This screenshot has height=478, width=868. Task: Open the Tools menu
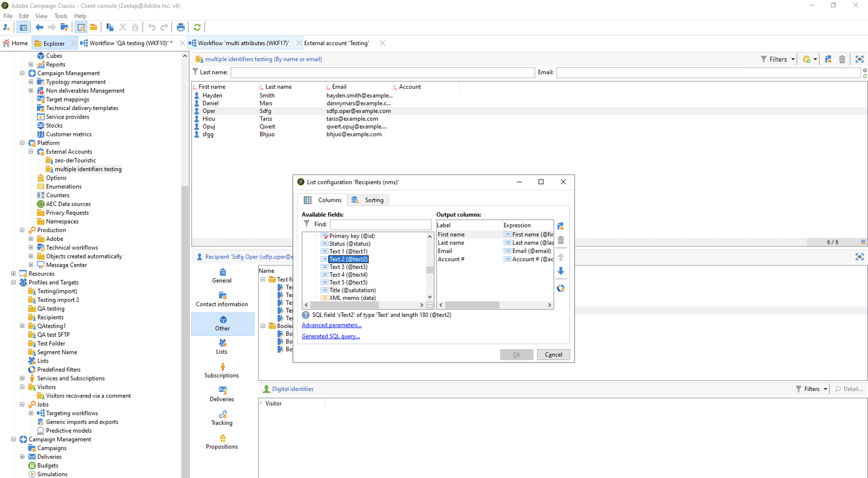coord(61,16)
